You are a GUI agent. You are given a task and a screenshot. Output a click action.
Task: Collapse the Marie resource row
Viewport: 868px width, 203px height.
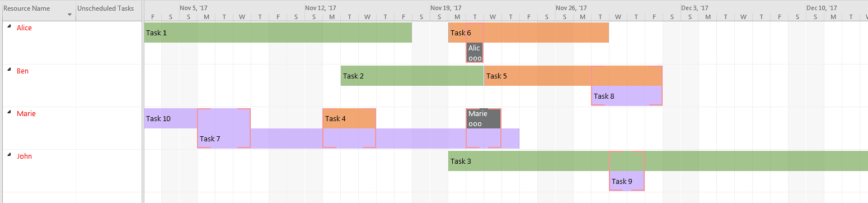pyautogui.click(x=9, y=112)
